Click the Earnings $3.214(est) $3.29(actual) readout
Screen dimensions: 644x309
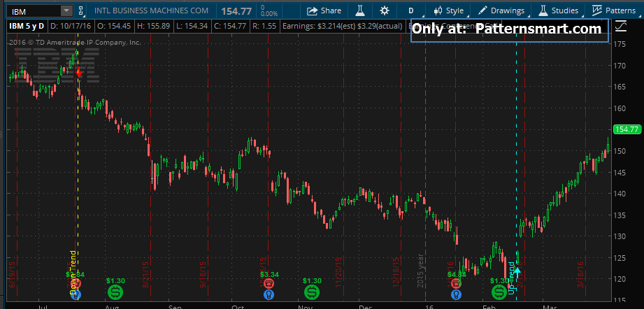tap(342, 26)
